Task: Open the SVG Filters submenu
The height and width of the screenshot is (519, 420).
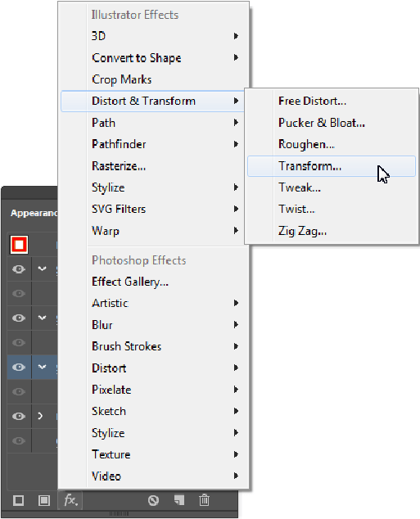Action: pos(153,210)
